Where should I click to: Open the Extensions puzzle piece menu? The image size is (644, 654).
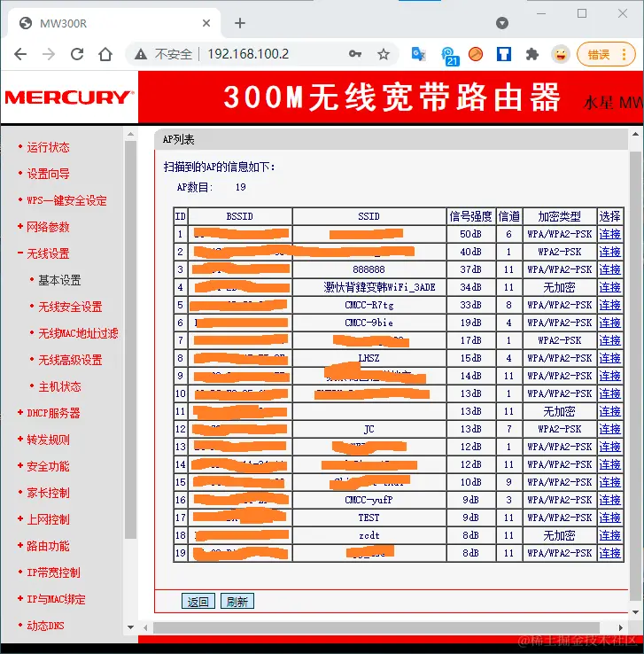tap(531, 54)
